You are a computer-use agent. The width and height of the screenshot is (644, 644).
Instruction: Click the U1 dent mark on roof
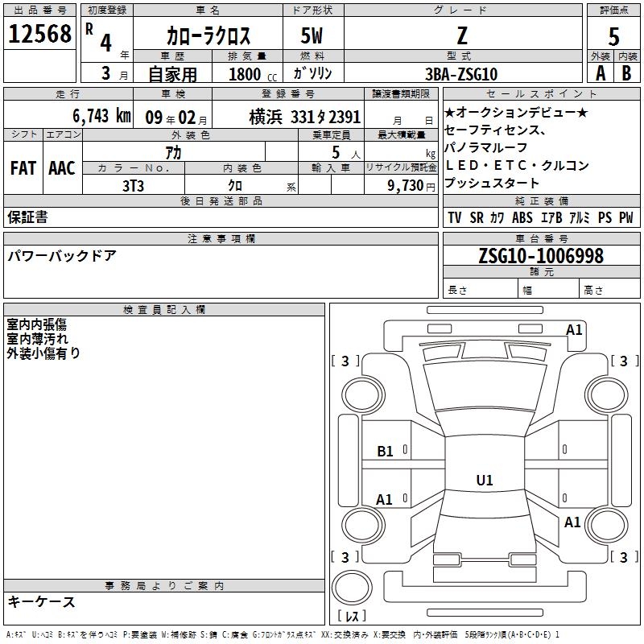[x=485, y=480]
